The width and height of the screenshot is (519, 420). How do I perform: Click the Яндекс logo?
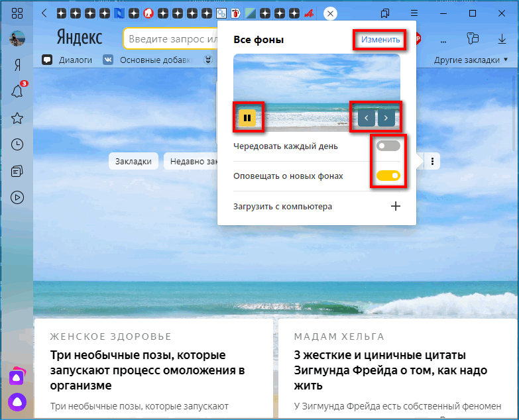click(x=79, y=37)
